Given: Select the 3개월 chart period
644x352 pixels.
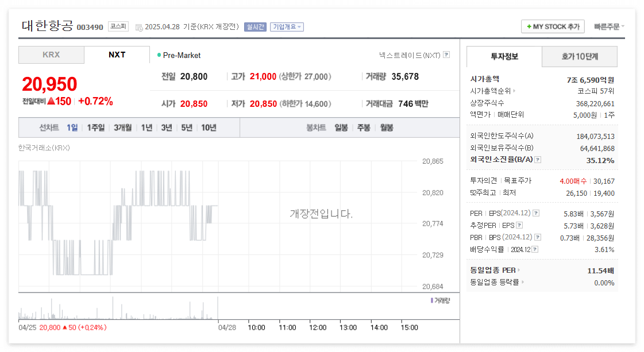Looking at the screenshot, I should click(x=122, y=128).
